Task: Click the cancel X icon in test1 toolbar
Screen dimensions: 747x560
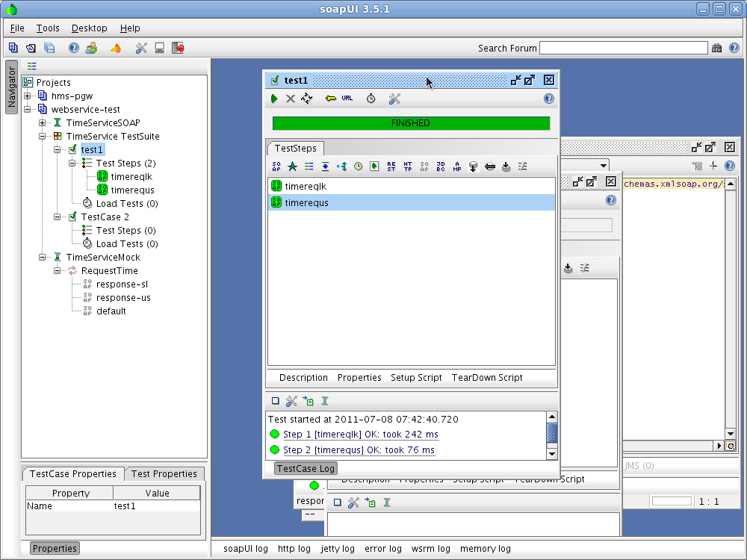Action: point(290,99)
